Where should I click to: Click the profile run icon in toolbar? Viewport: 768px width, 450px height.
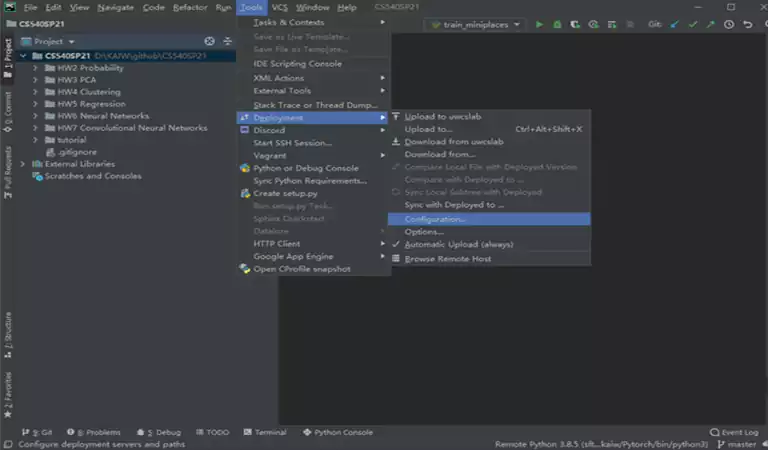[593, 24]
